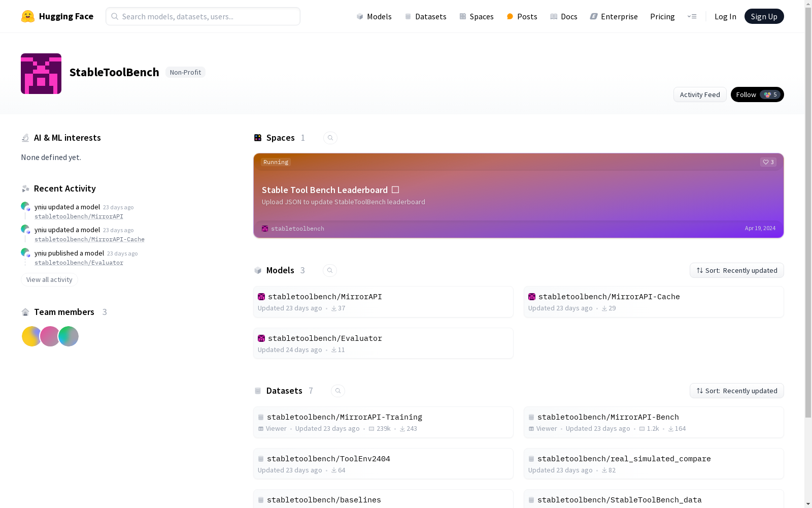
Task: Open the stabletoolbench/ToolEnv2404 dataset card
Action: click(x=383, y=464)
